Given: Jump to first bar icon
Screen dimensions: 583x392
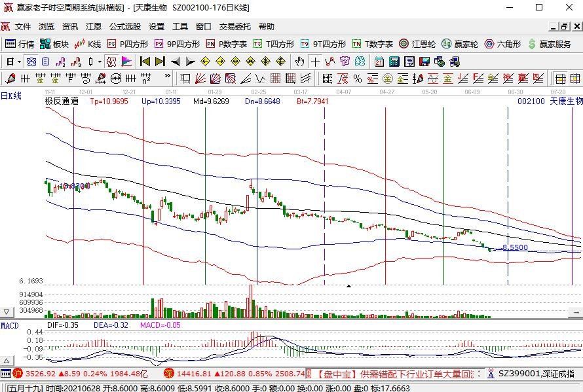Looking at the screenshot, I should click(x=145, y=62).
